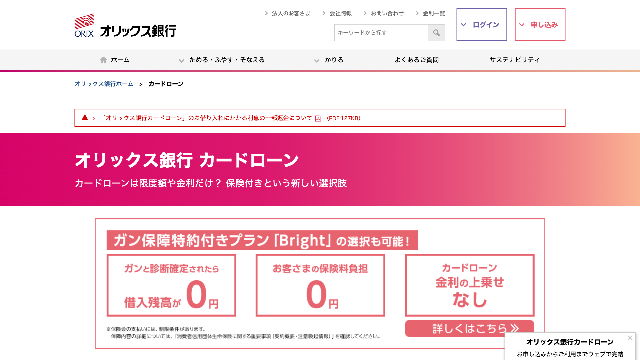640x360 pixels.
Task: Click the ORIX Bank logo
Action: coord(125,26)
